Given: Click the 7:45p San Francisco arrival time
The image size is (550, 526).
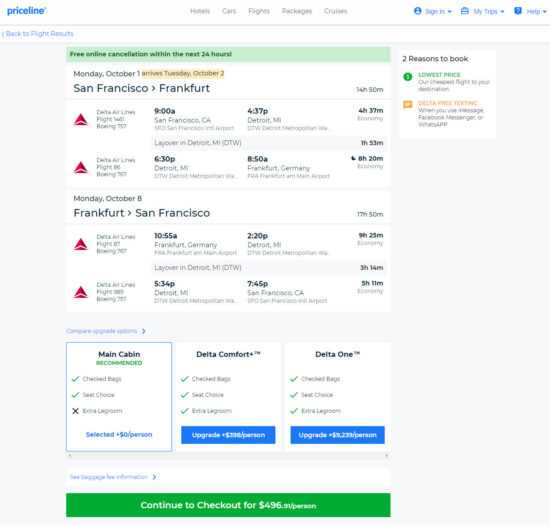Looking at the screenshot, I should coord(257,284).
